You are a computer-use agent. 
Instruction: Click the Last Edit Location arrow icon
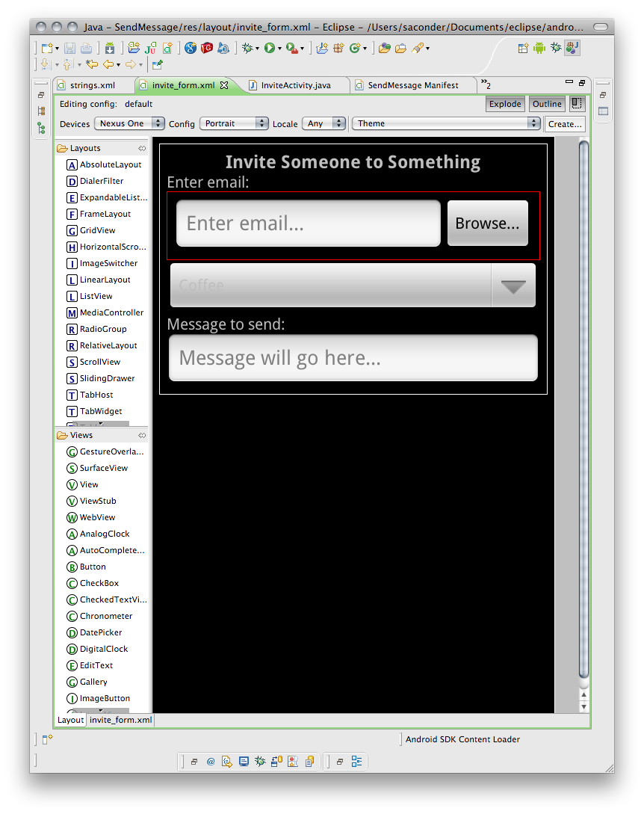tap(92, 65)
